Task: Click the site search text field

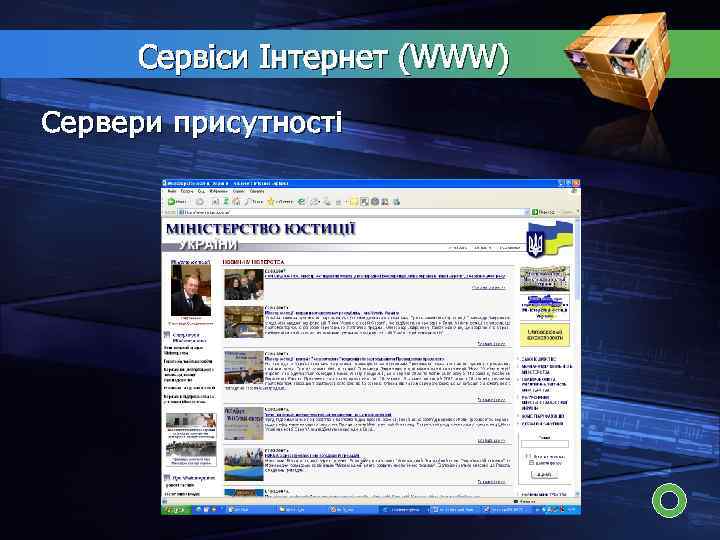Action: click(x=545, y=444)
